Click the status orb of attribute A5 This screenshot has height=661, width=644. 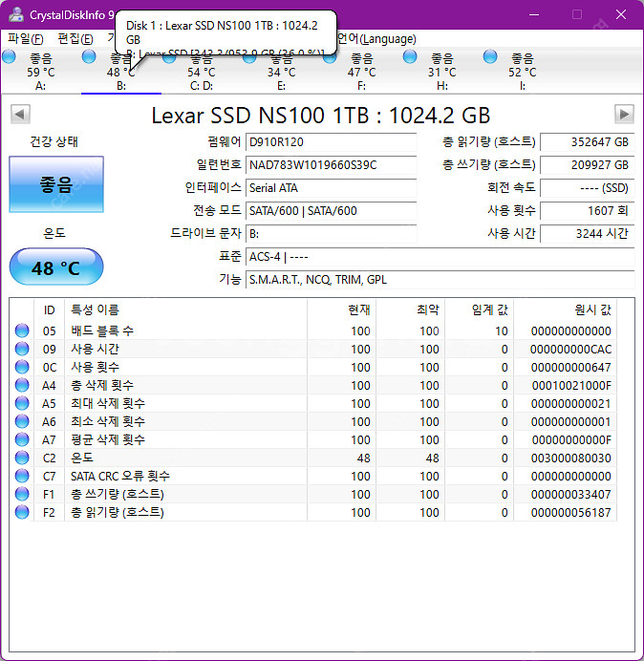[x=22, y=403]
